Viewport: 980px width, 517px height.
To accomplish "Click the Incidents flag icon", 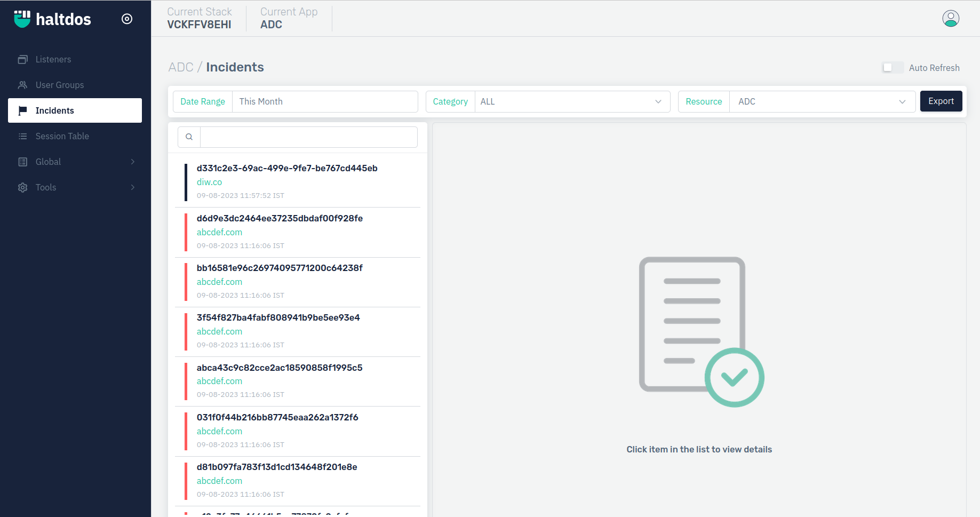I will [x=22, y=110].
